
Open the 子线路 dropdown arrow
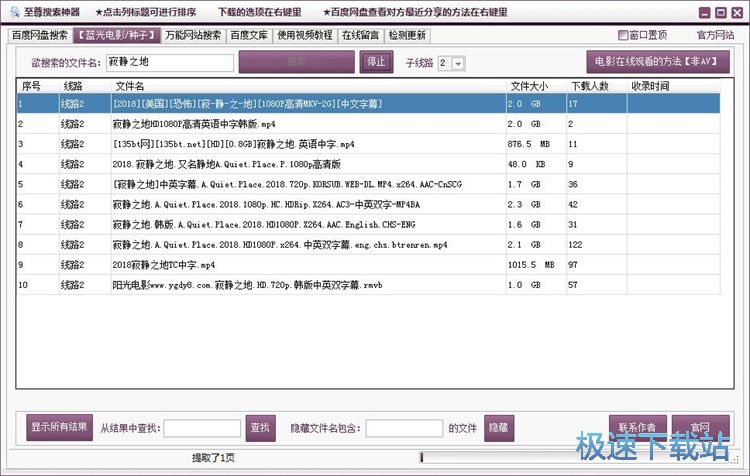[x=458, y=63]
